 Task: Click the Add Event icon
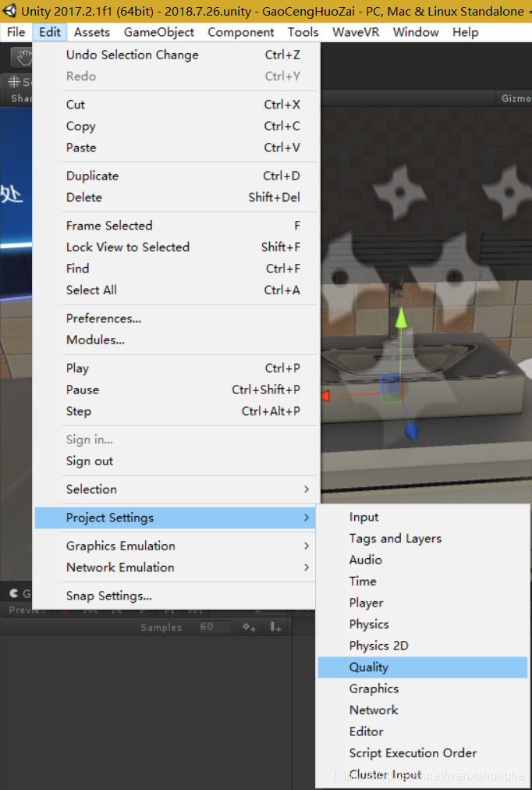click(x=275, y=628)
